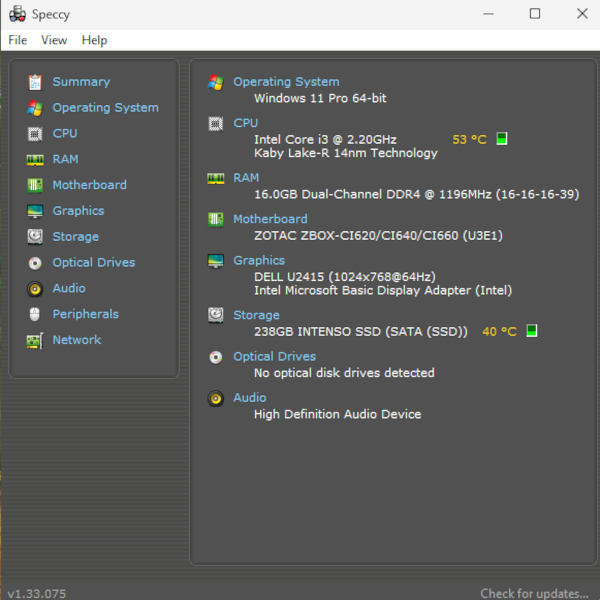Click No optical disk drives detected text
Screen dimensions: 600x600
pos(344,373)
